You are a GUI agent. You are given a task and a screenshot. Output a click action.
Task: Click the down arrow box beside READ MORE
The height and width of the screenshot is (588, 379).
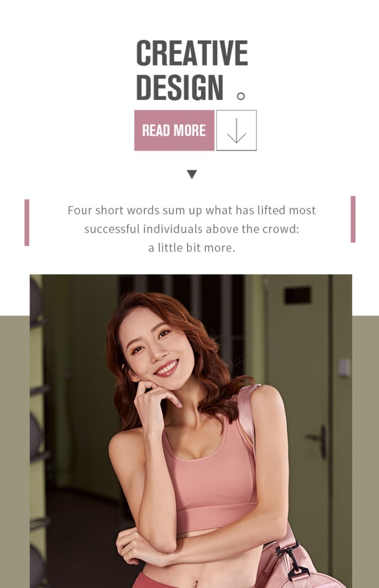point(236,131)
